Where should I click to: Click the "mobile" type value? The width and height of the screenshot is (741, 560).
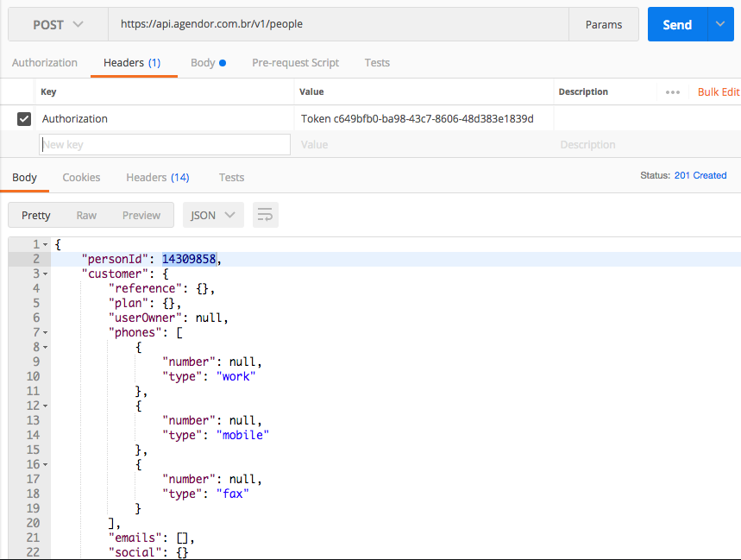[242, 435]
